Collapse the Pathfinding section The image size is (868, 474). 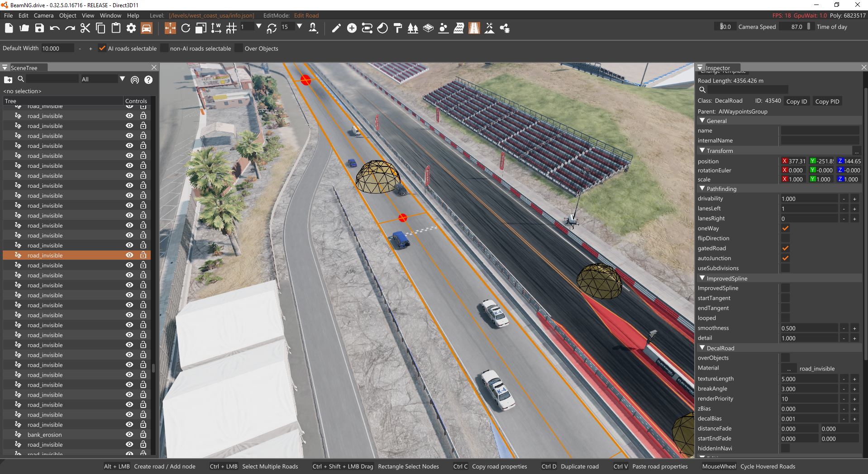702,189
